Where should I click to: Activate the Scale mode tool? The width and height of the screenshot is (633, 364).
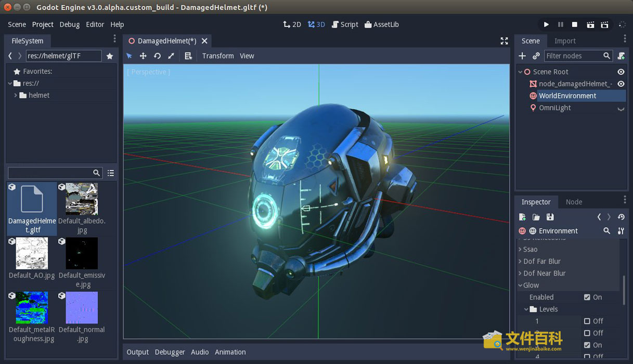[x=171, y=56]
